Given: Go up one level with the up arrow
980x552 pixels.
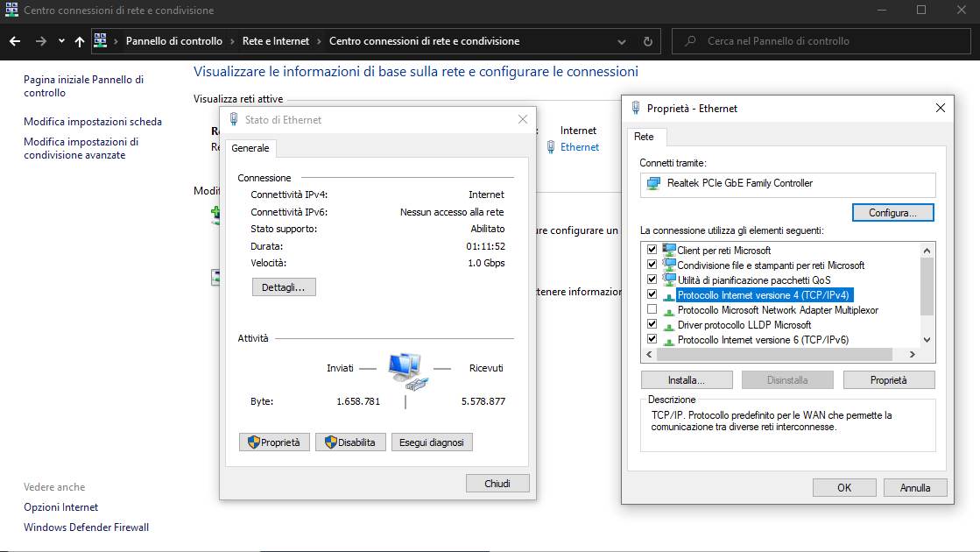Looking at the screenshot, I should [x=80, y=41].
